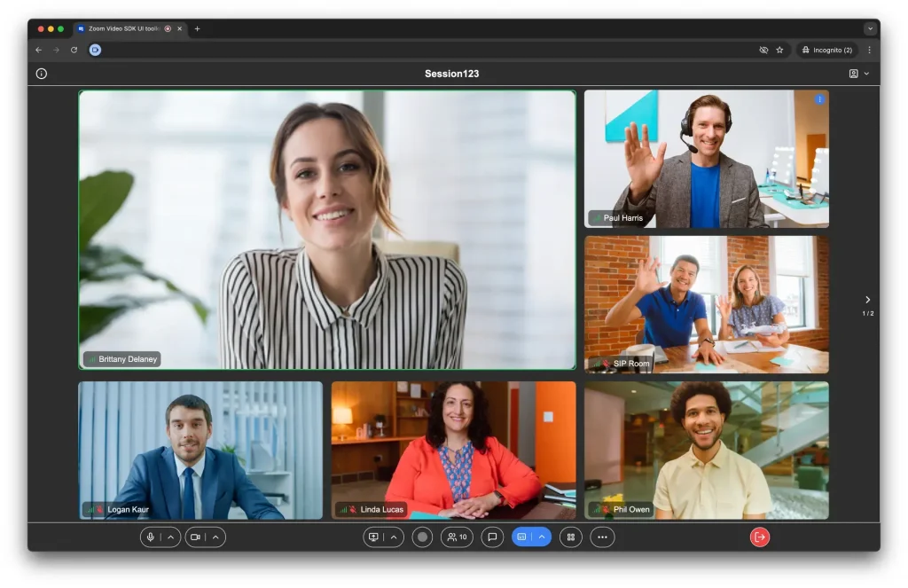Start recording the session
The height and width of the screenshot is (588, 908).
tap(422, 537)
